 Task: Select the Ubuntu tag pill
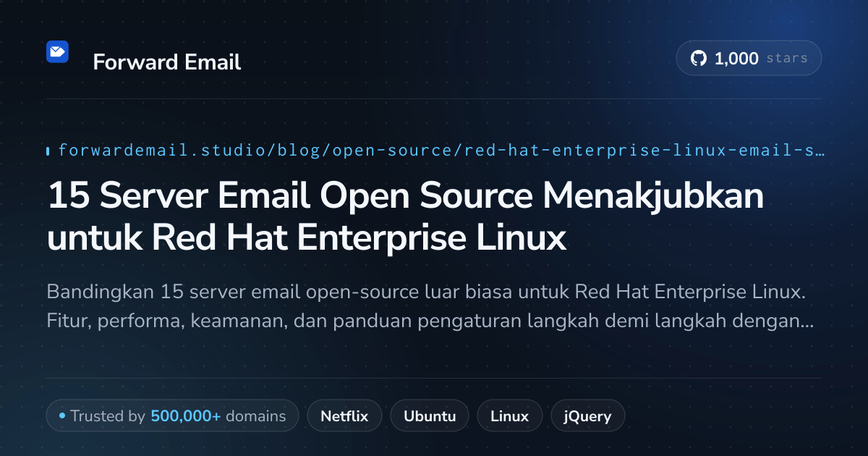click(x=430, y=416)
